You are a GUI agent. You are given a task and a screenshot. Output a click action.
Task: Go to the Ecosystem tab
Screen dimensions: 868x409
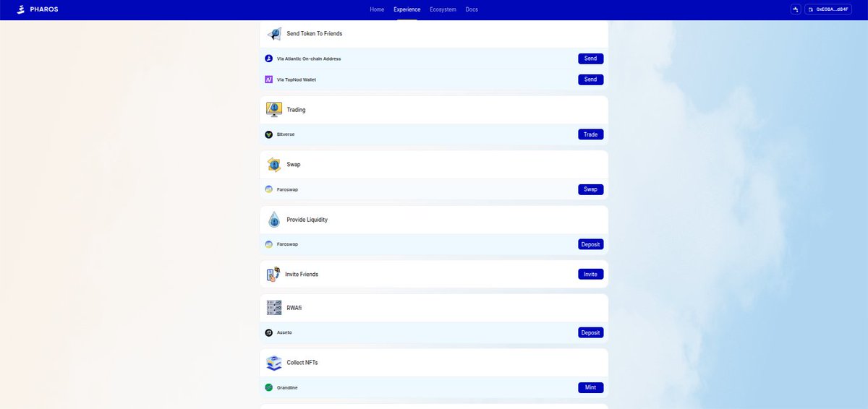(443, 9)
